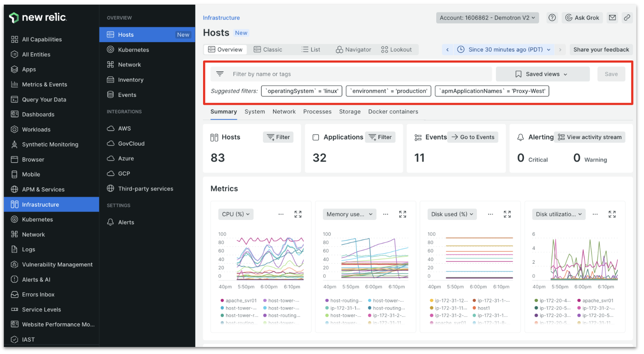Viewport: 644px width, 354px height.
Task: Open the mail envelope icon in header
Action: 612,18
